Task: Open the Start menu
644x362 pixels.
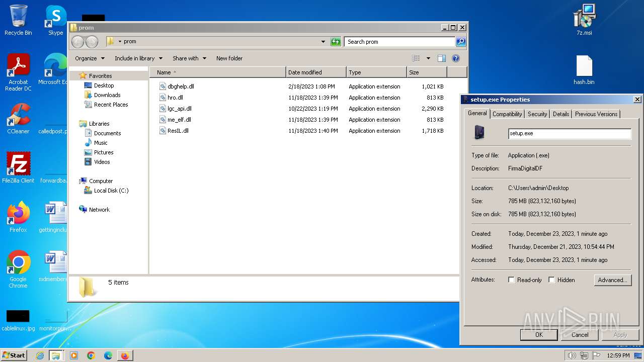Action: point(14,355)
